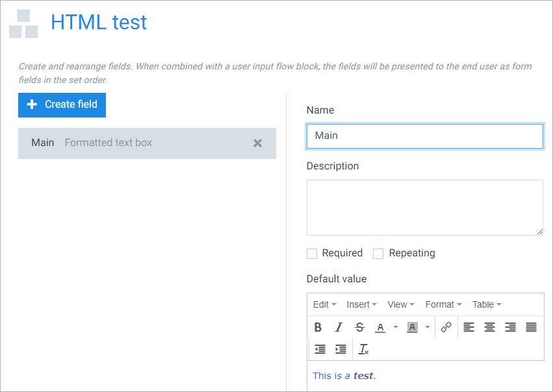Remove the Main field with the X icon
Viewport: 553px width, 392px height.
258,143
